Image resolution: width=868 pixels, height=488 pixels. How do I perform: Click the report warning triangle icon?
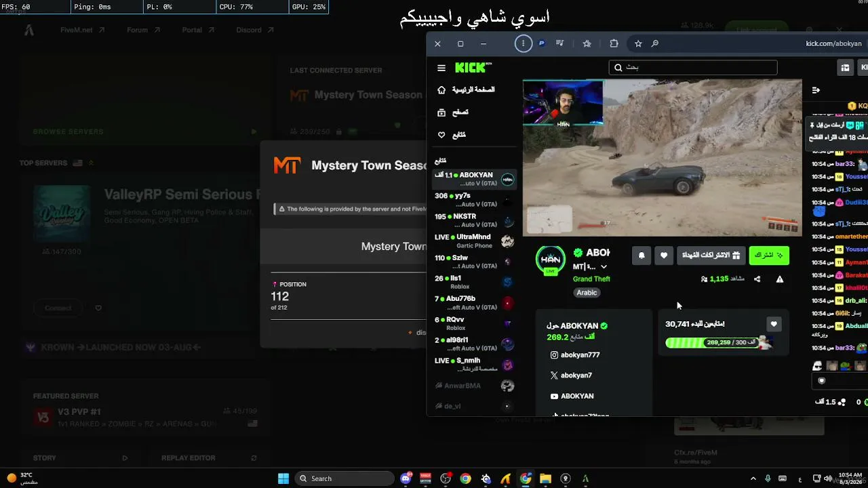coord(780,279)
